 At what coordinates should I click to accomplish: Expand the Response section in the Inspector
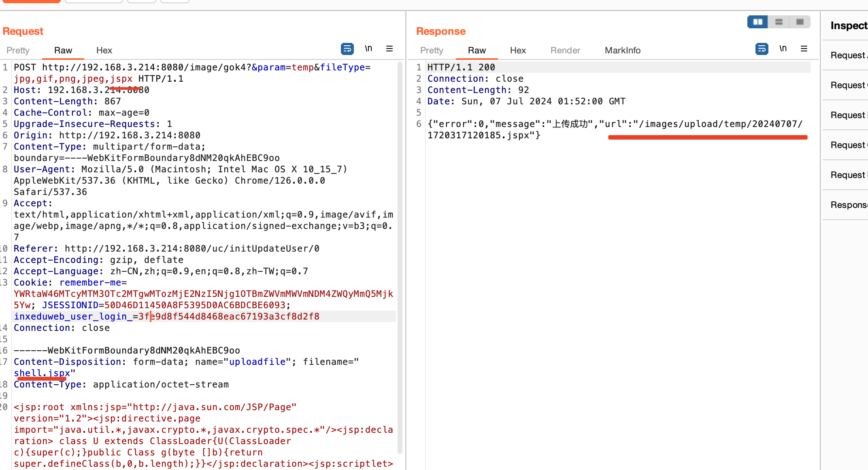click(x=848, y=205)
